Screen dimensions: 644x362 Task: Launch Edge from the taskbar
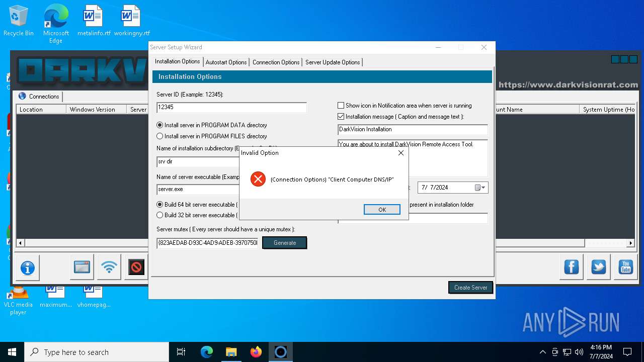207,352
